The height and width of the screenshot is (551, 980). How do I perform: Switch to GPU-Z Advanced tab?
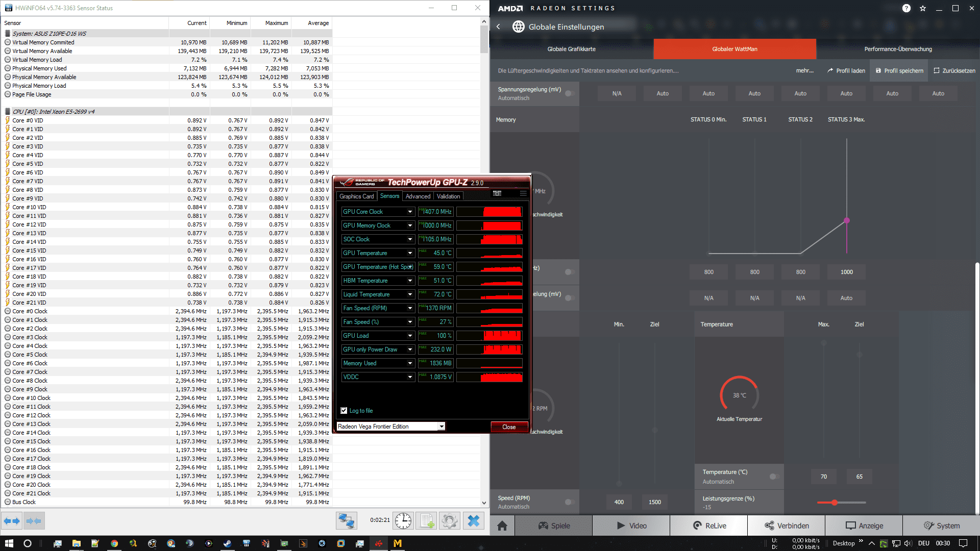pos(418,196)
